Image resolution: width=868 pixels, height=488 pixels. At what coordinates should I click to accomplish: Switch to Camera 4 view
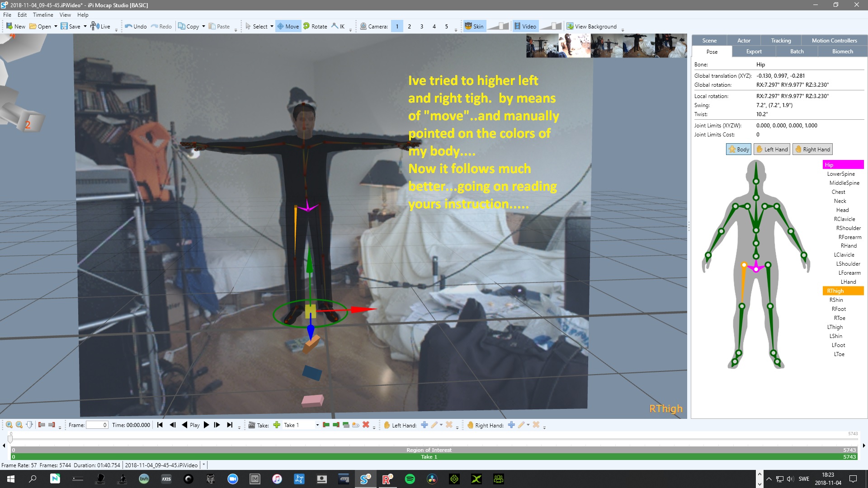tap(434, 26)
